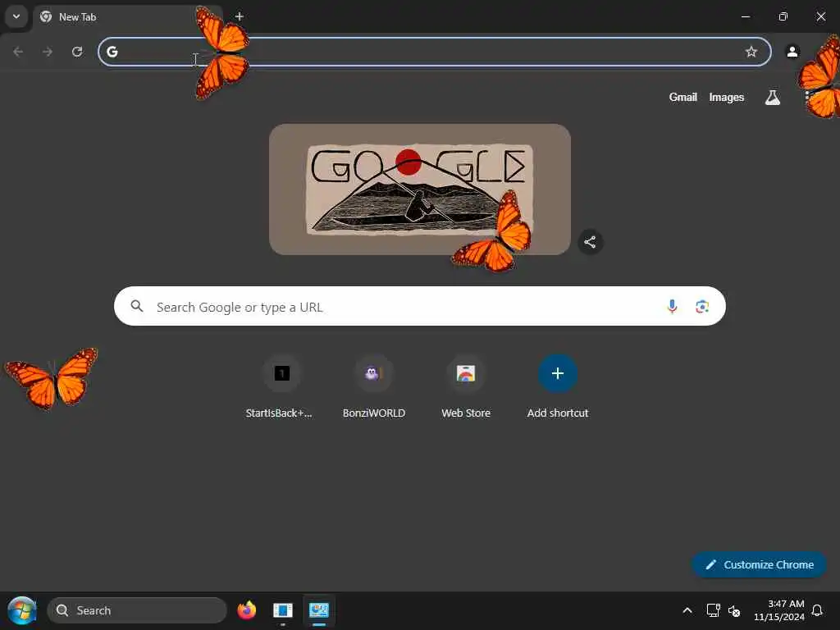Open Gmail link
The width and height of the screenshot is (840, 630).
(x=682, y=97)
